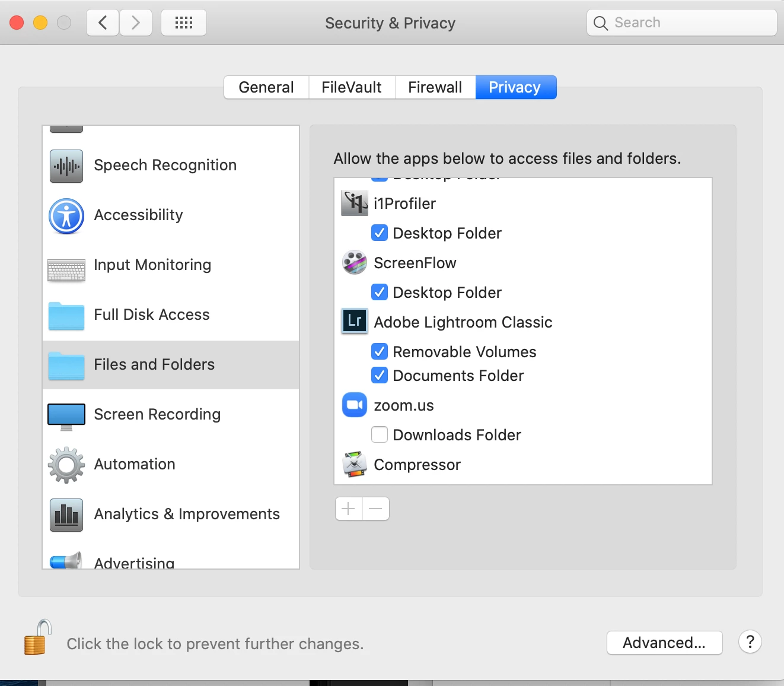This screenshot has width=784, height=686.
Task: Remove an app with the minus button
Action: 376,509
